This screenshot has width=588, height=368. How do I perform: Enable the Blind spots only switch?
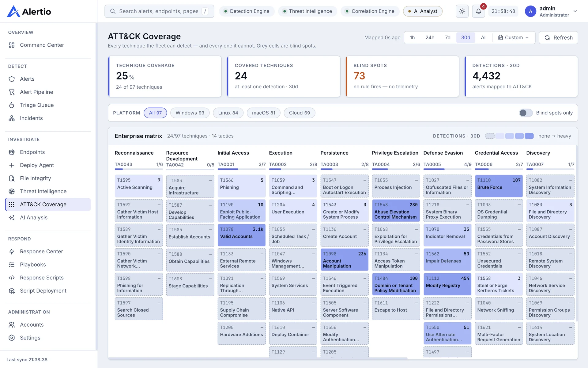pos(526,113)
